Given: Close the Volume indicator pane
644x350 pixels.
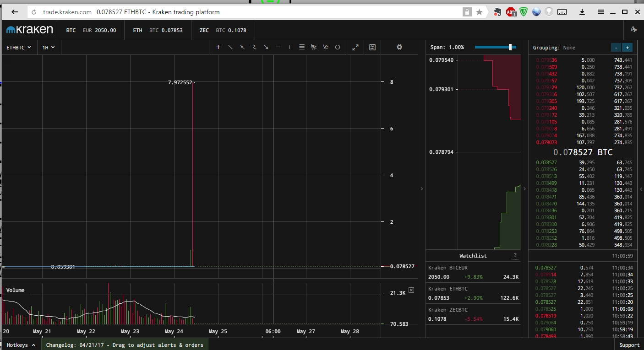Looking at the screenshot, I should coord(411,290).
